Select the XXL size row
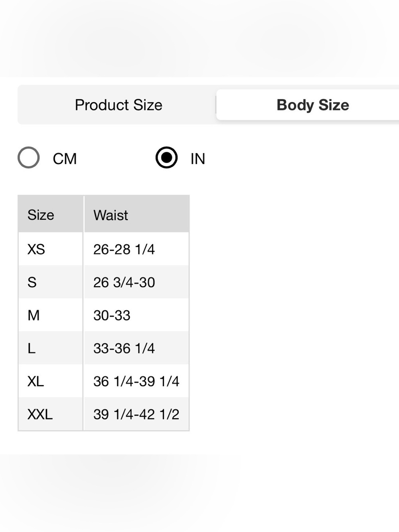This screenshot has height=532, width=399. [104, 414]
